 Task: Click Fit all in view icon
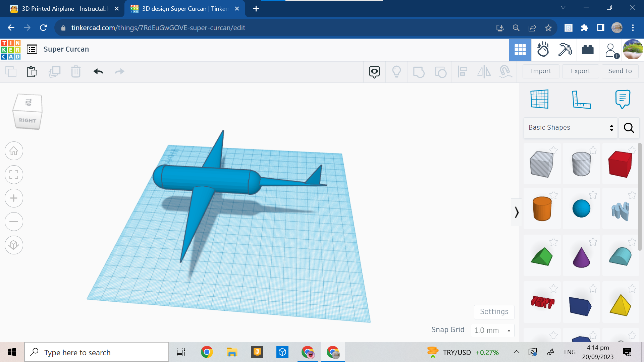click(x=14, y=175)
